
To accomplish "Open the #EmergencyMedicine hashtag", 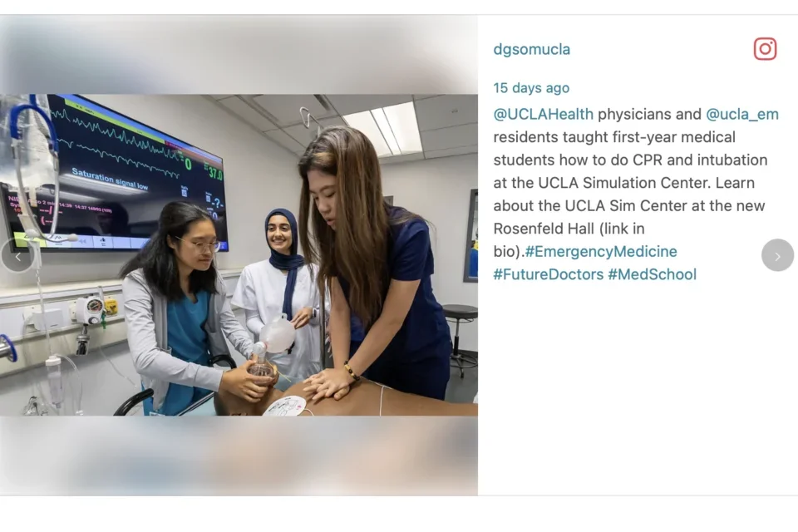I will (600, 252).
